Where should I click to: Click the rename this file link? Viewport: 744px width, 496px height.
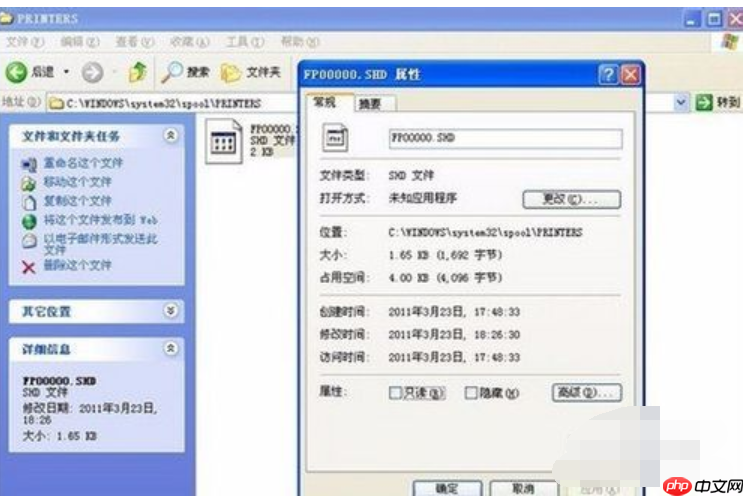(83, 163)
